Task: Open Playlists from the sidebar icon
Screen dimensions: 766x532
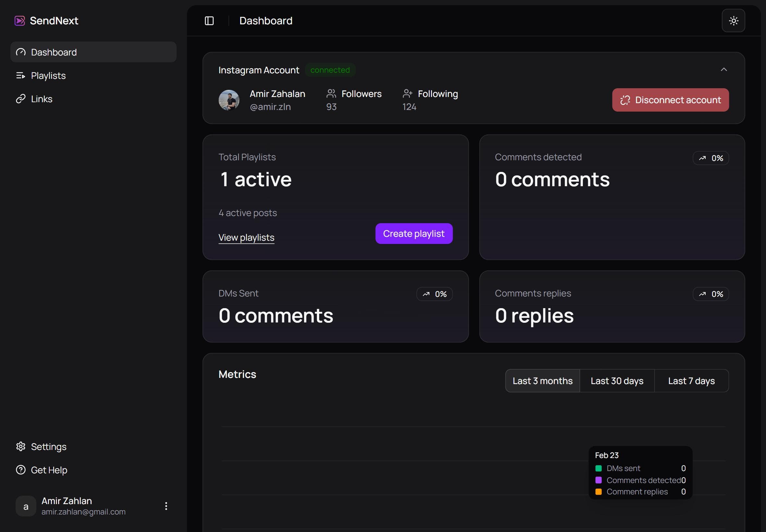Action: [x=21, y=75]
